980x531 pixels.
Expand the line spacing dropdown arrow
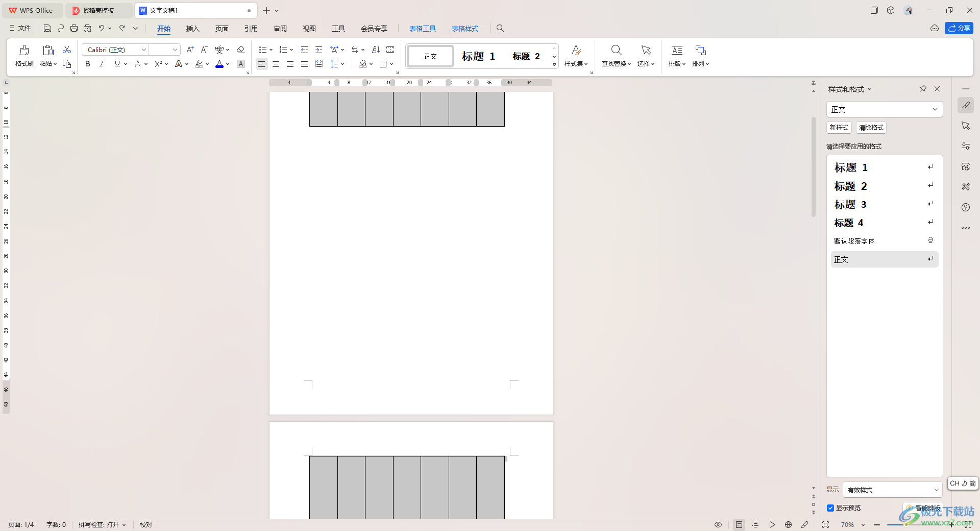[x=342, y=64]
